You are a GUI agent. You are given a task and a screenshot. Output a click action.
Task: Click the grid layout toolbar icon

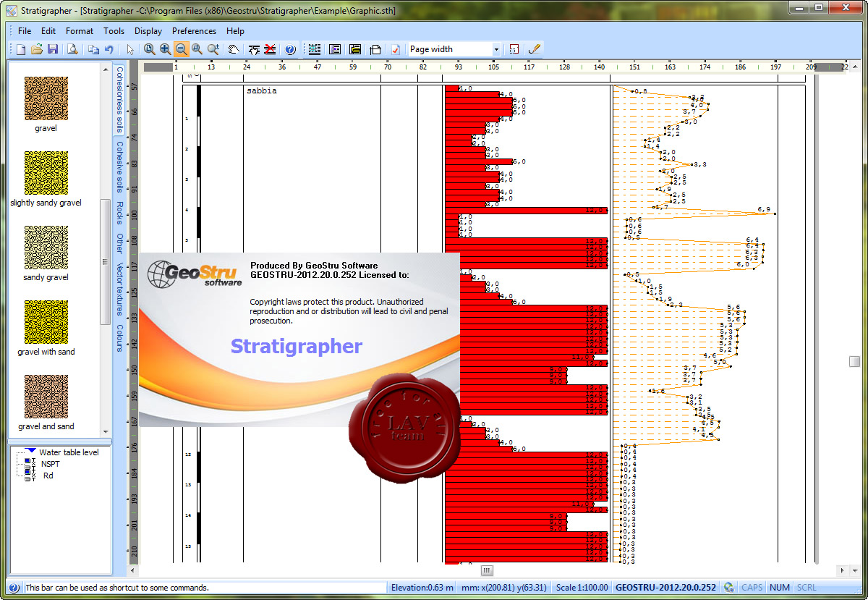pyautogui.click(x=315, y=49)
